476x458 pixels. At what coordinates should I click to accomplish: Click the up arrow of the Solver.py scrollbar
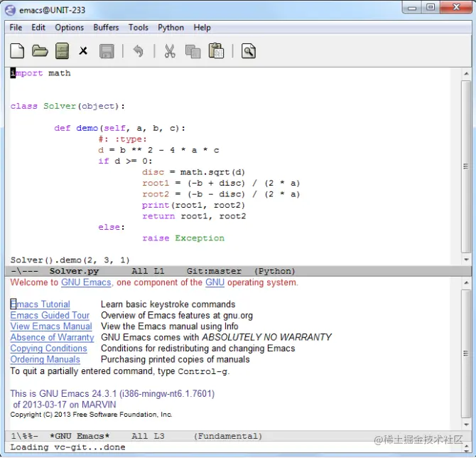click(466, 73)
